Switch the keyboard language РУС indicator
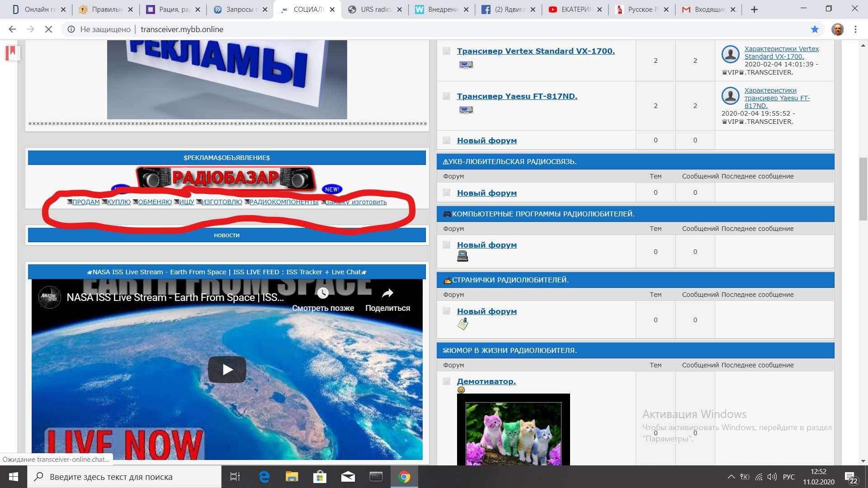Screen dimensions: 868x488 (789, 477)
